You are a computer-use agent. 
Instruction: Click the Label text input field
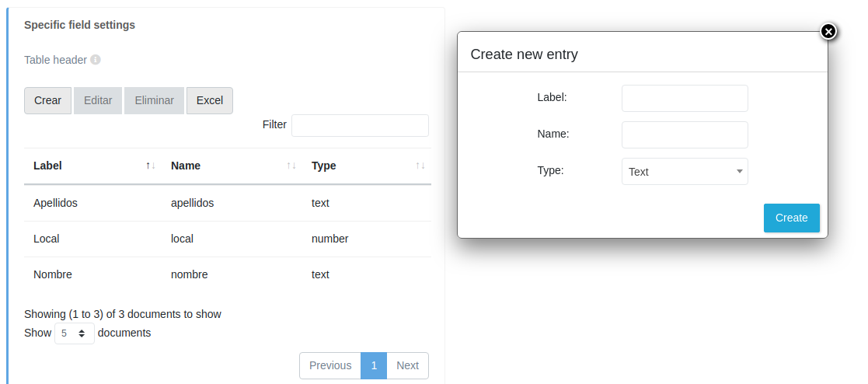(x=685, y=99)
